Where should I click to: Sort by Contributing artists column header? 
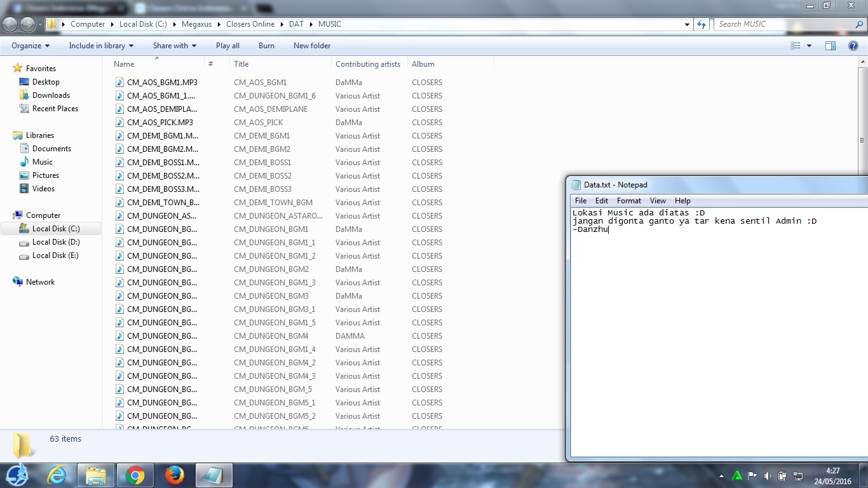pos(369,64)
